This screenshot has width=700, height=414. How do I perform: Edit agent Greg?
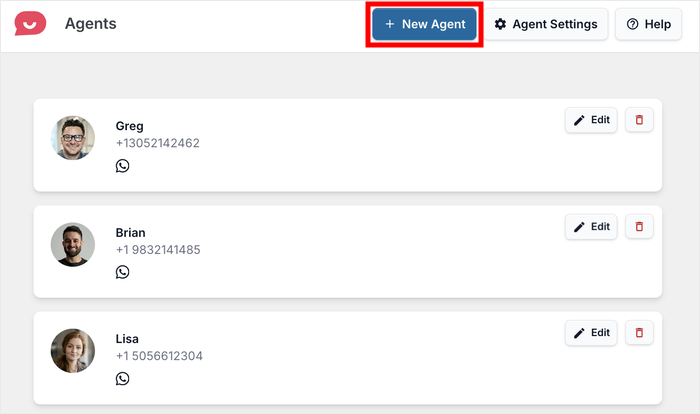click(x=591, y=120)
